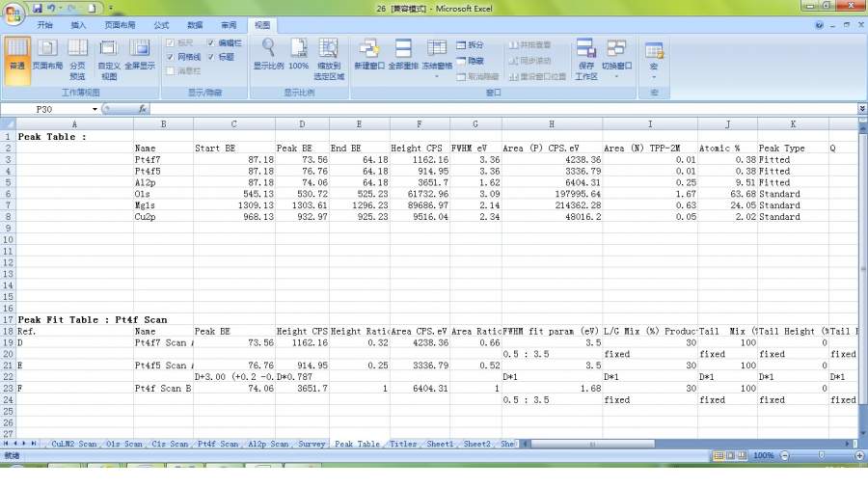
Task: Switch to the O1s Scan sheet
Action: [124, 444]
